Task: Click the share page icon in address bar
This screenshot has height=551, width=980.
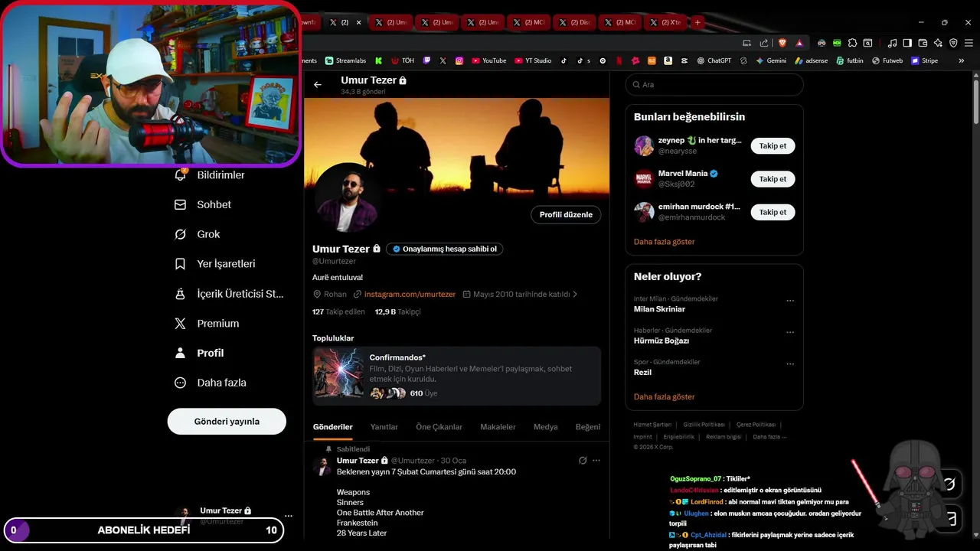Action: (x=764, y=43)
